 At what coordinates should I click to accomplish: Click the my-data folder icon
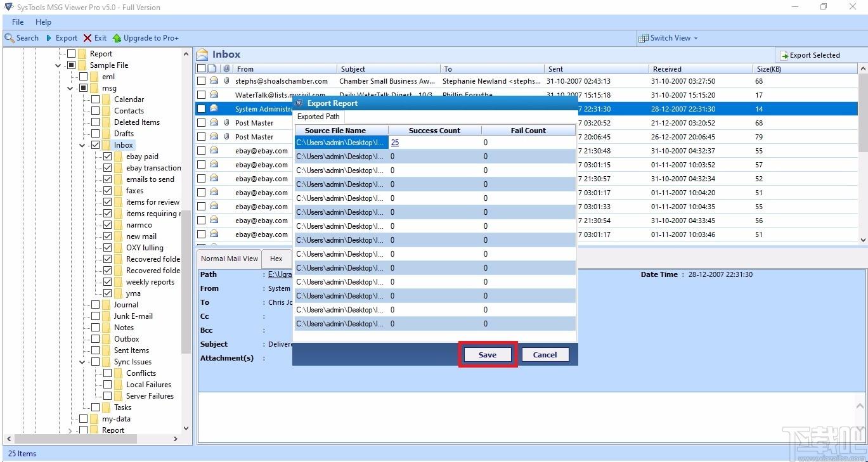[x=94, y=419]
